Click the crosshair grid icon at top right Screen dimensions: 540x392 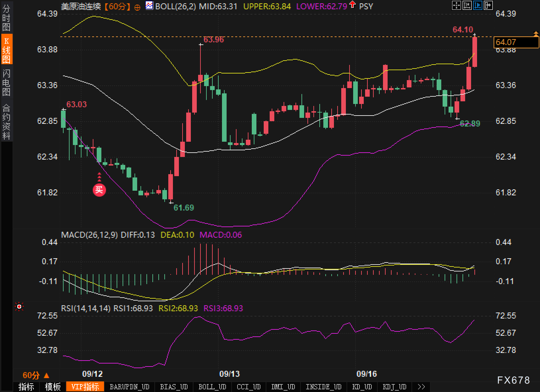[456, 5]
